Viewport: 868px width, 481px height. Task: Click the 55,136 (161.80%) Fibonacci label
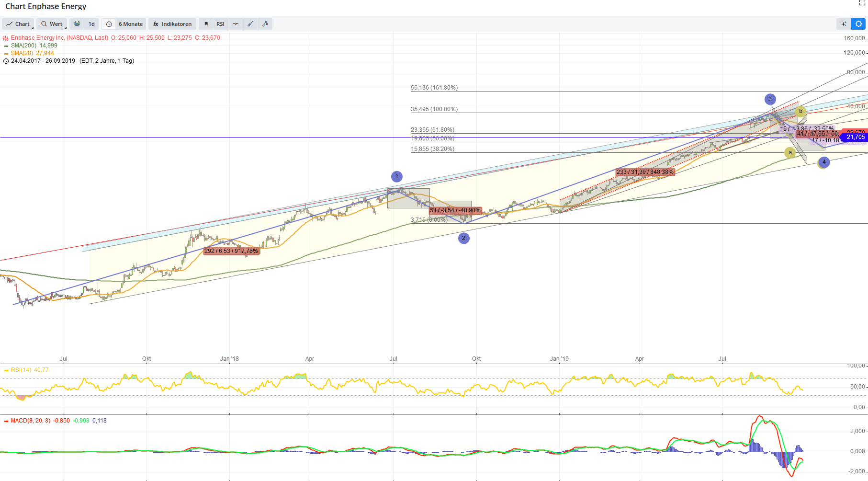(x=434, y=88)
